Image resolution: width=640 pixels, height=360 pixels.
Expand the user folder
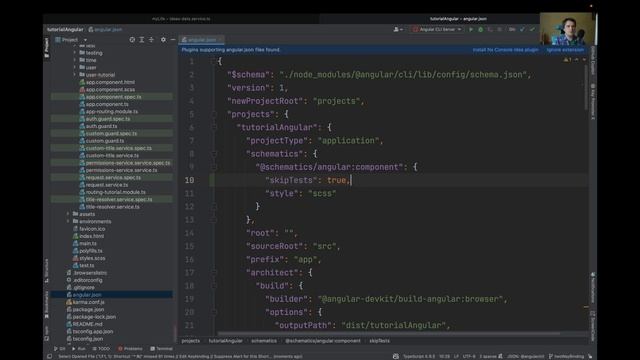(75, 68)
